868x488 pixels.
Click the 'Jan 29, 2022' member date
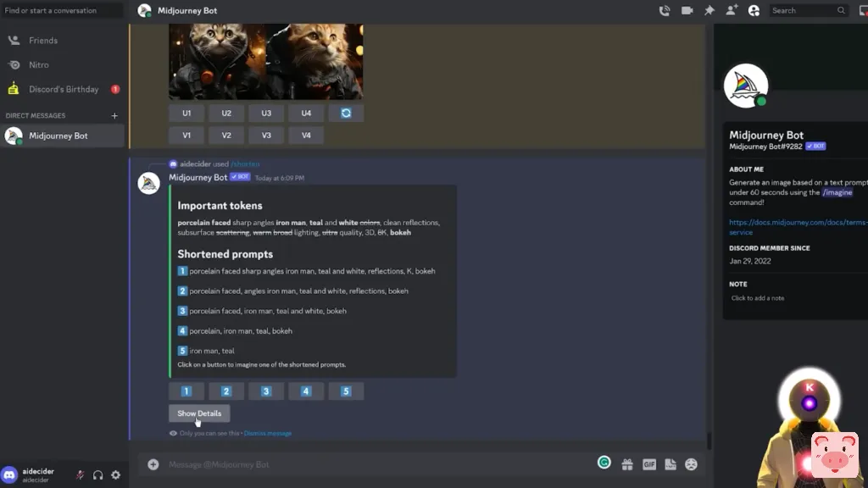pyautogui.click(x=750, y=261)
